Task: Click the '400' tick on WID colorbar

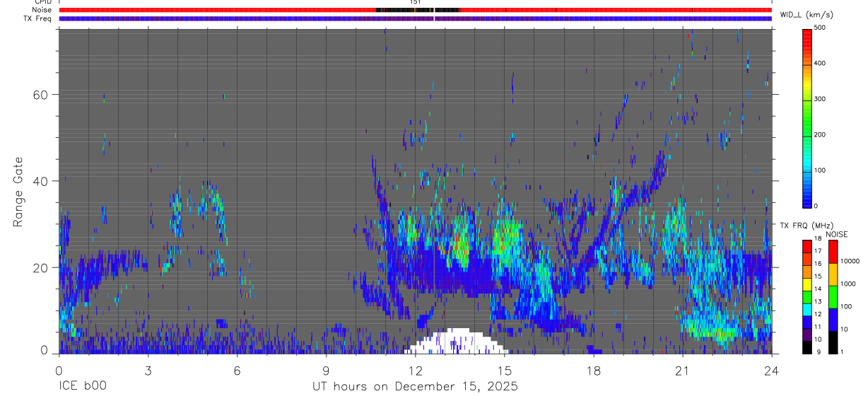Action: tap(820, 64)
